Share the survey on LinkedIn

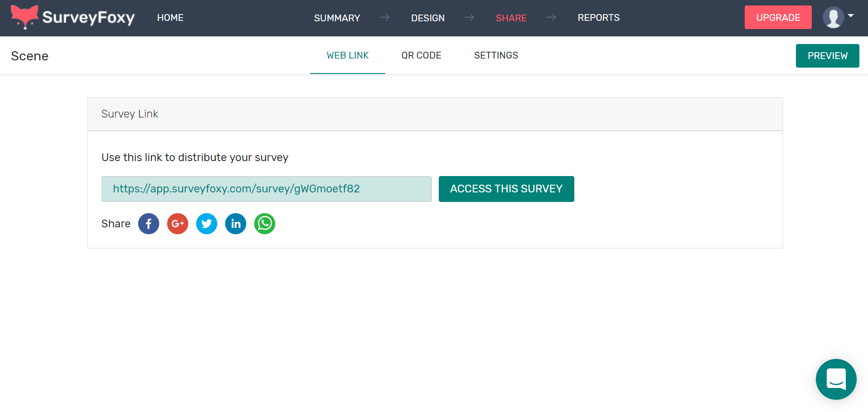[x=235, y=224]
